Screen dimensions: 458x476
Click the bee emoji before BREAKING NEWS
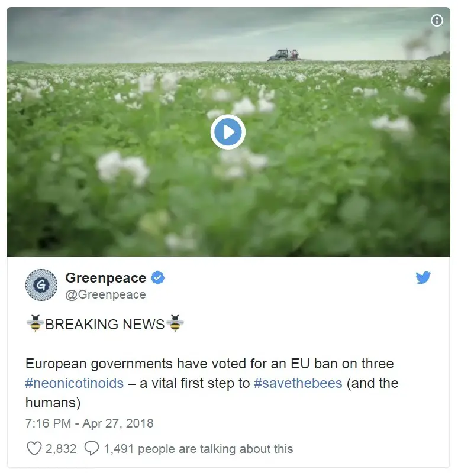pyautogui.click(x=36, y=323)
